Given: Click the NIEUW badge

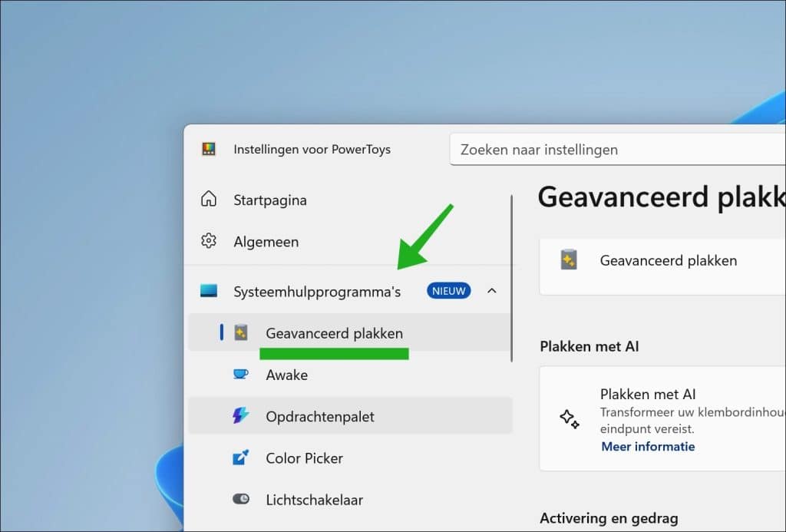Looking at the screenshot, I should 448,291.
